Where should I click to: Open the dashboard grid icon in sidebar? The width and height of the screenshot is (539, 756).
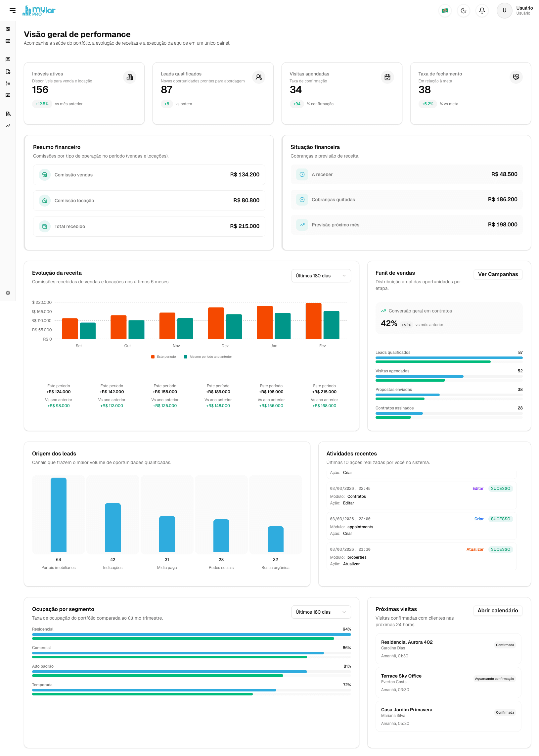(8, 29)
